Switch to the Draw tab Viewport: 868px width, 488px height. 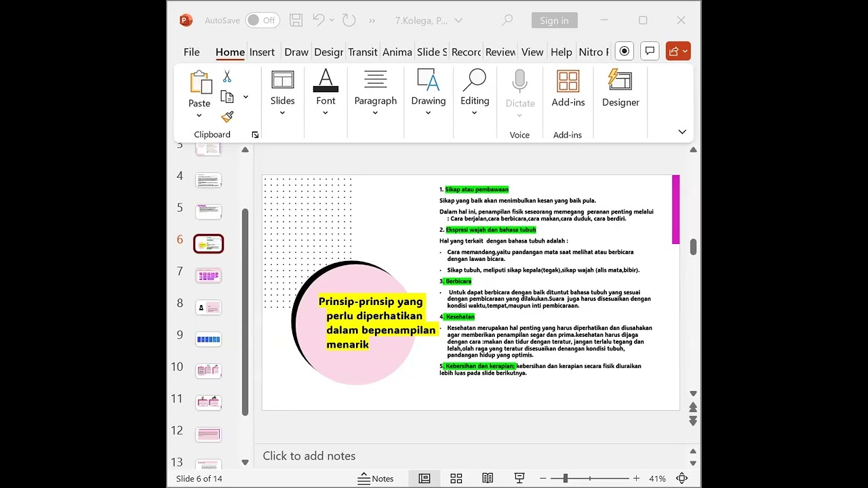tap(296, 52)
